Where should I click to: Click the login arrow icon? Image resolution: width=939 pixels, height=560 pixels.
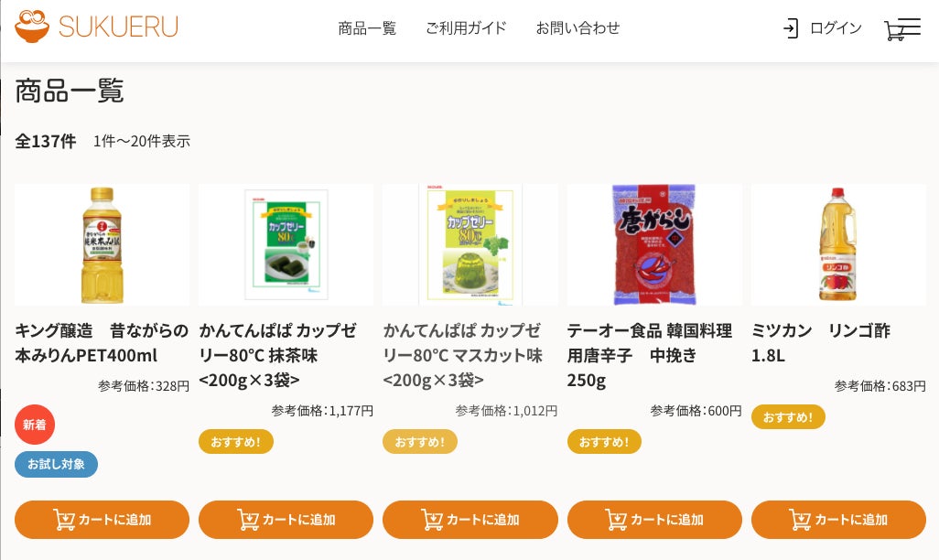pyautogui.click(x=791, y=28)
